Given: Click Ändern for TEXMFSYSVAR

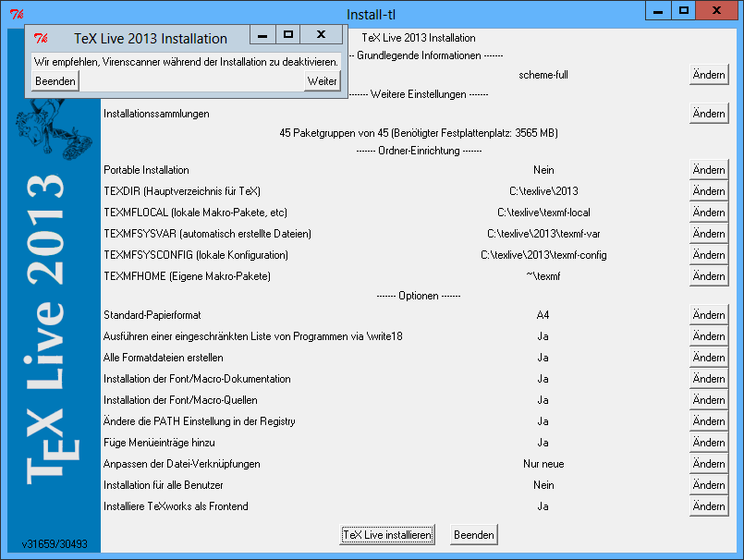Looking at the screenshot, I should click(x=709, y=234).
